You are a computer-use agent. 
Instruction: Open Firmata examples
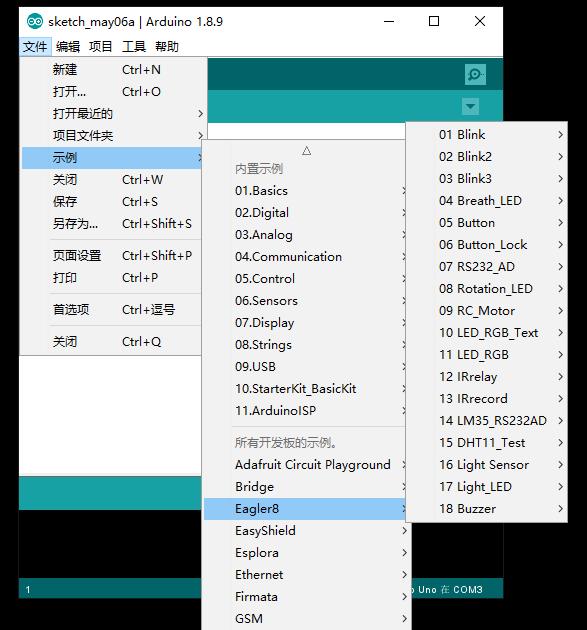[x=305, y=597]
